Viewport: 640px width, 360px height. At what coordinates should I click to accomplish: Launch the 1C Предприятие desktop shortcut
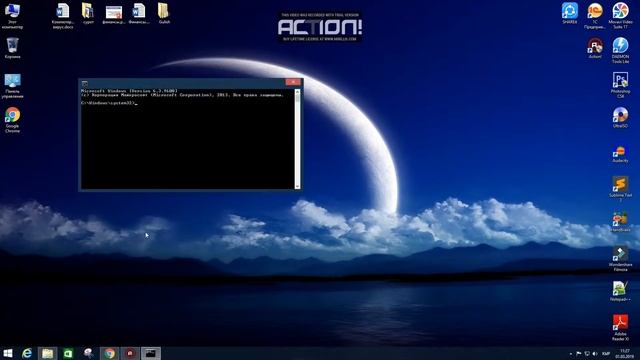click(x=595, y=16)
